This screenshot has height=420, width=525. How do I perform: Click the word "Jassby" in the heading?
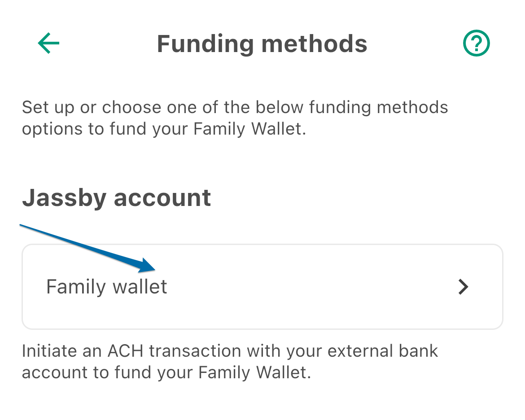pyautogui.click(x=64, y=198)
